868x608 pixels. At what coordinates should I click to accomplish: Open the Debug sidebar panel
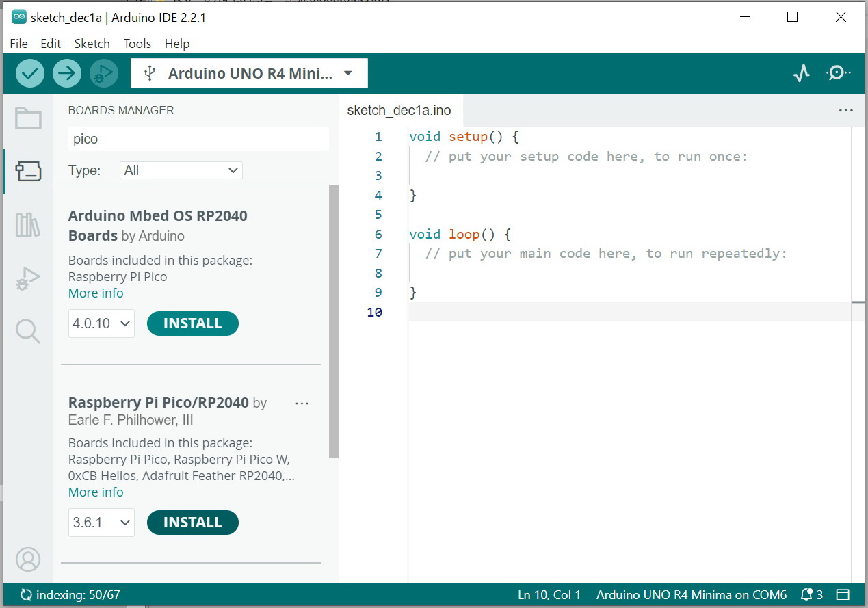coord(28,278)
